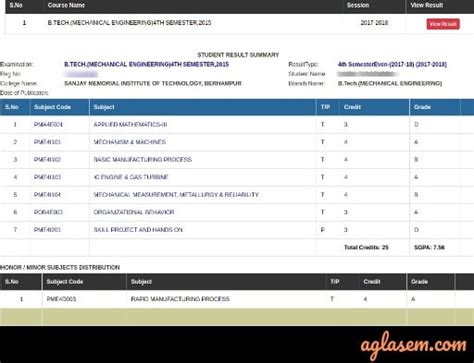Image resolution: width=474 pixels, height=363 pixels.
Task: Select the IC ENGINE & GAS TURBINE subject
Action: point(131,177)
